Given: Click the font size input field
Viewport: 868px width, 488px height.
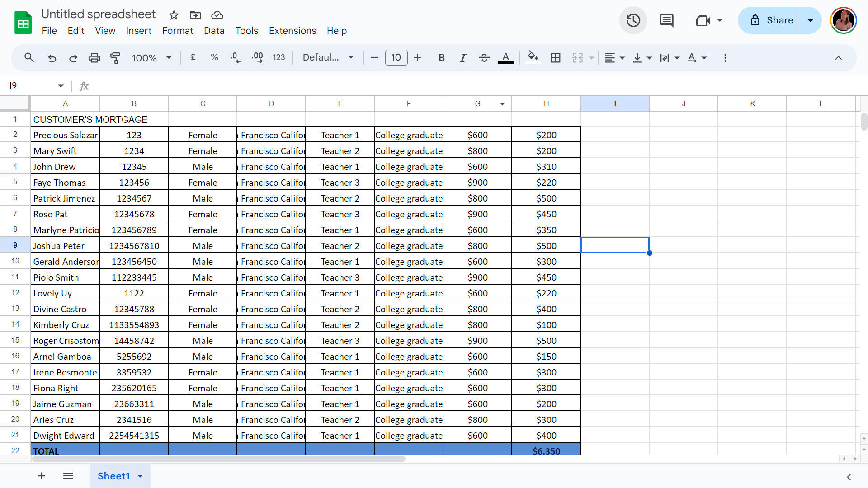Looking at the screenshot, I should click(396, 58).
